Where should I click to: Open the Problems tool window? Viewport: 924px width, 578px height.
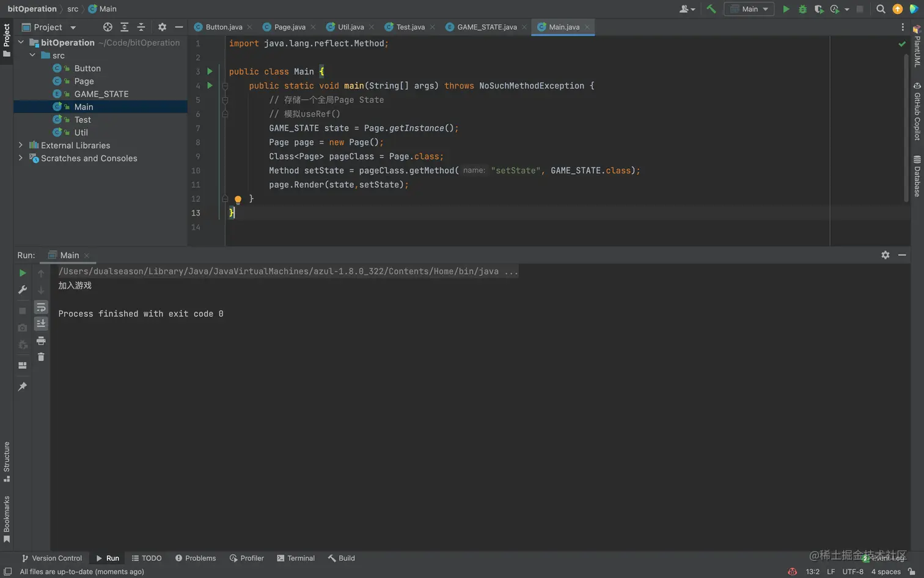pyautogui.click(x=196, y=558)
